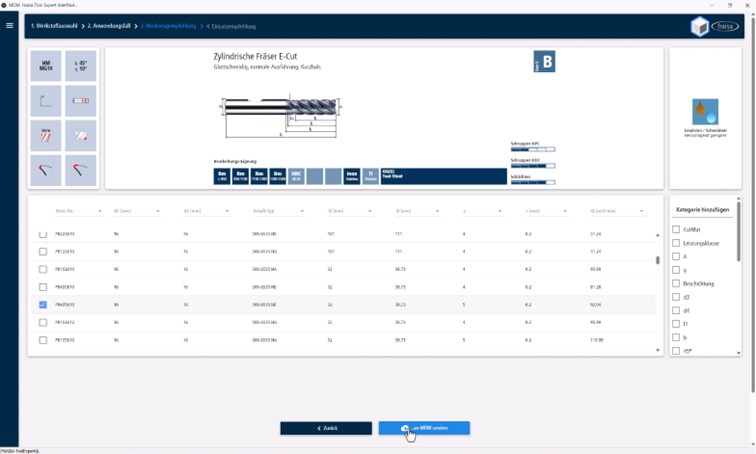The height and width of the screenshot is (454, 756).
Task: Go to step 3. Werkzeugempfehlung
Action: (168, 26)
